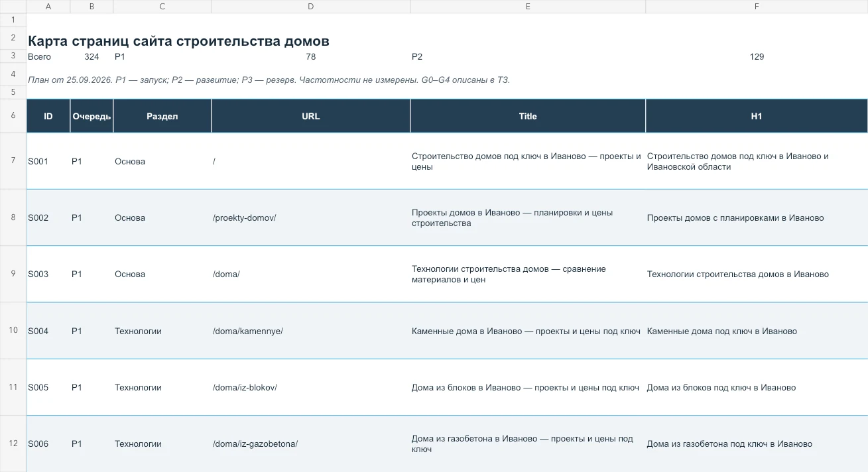The width and height of the screenshot is (868, 472).
Task: Select row 7 header
Action: [x=13, y=161]
